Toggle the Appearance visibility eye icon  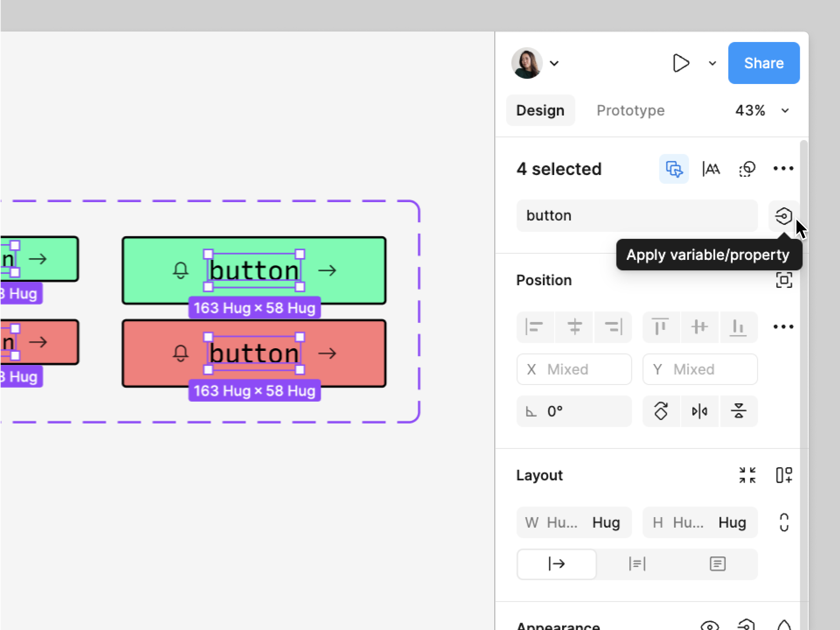pyautogui.click(x=709, y=626)
